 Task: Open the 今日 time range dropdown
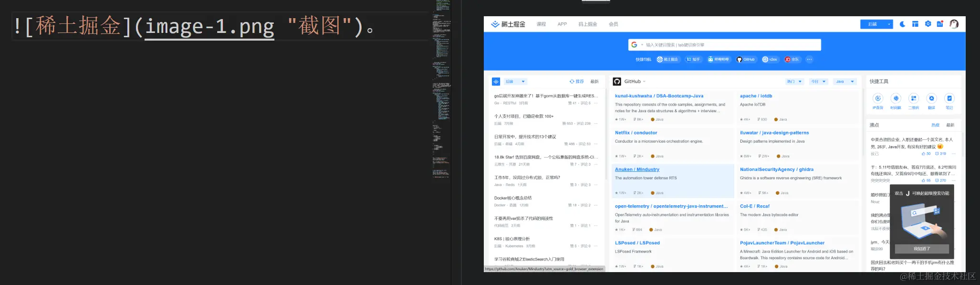click(x=819, y=82)
